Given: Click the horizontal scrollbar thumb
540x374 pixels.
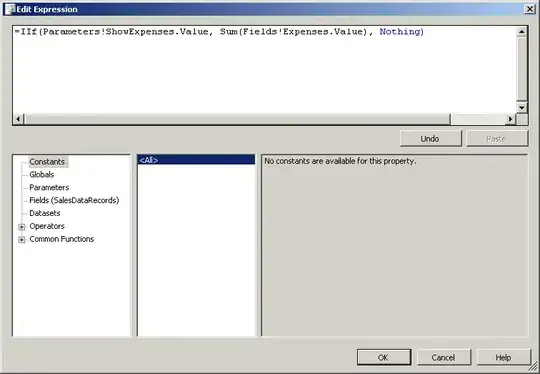Looking at the screenshot, I should click(237, 119).
